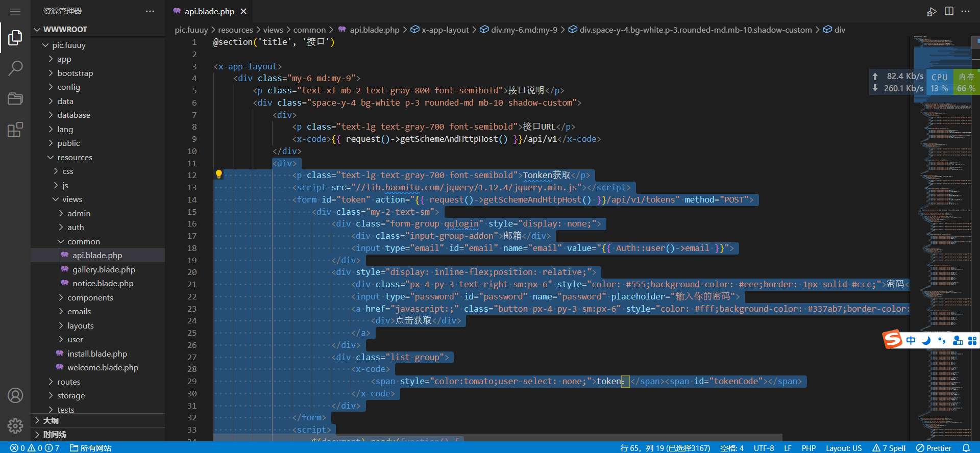Expand the 大纲 outline section
The width and height of the screenshot is (980, 453).
click(x=51, y=420)
